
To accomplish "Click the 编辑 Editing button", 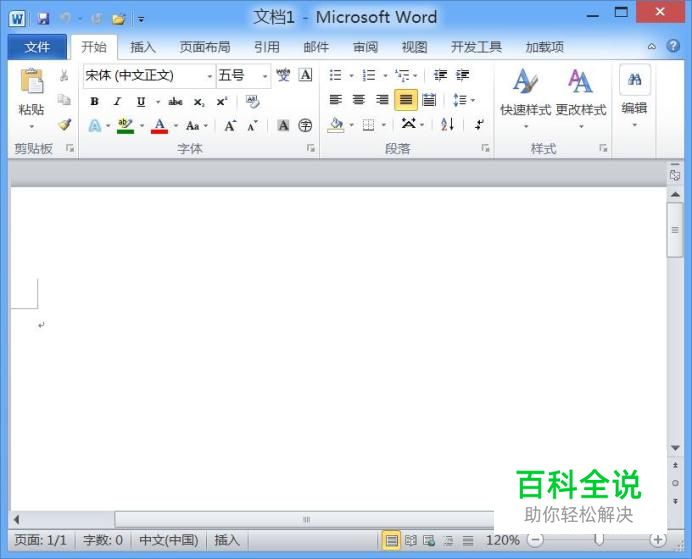I will click(x=635, y=97).
